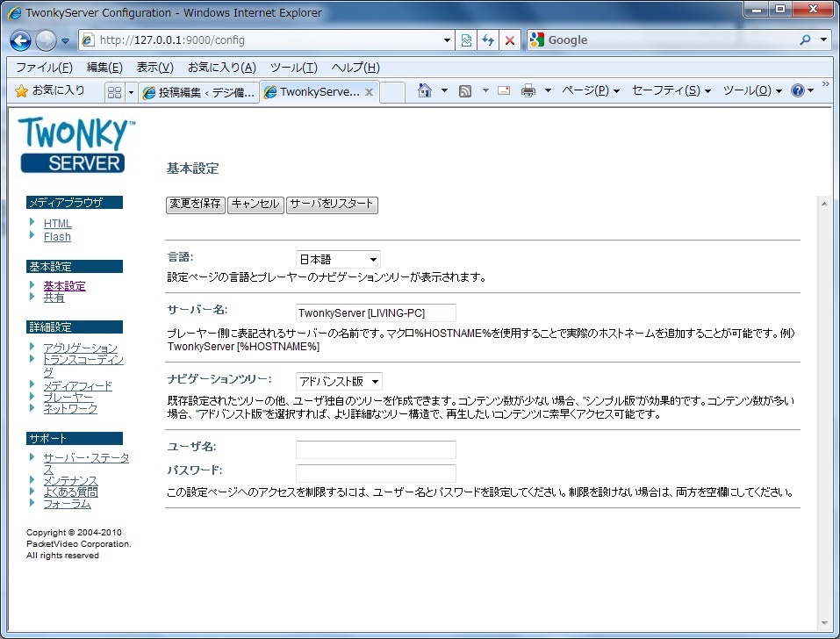Image resolution: width=840 pixels, height=639 pixels.
Task: Open the ツール(T) menu in menu bar
Action: (x=293, y=68)
